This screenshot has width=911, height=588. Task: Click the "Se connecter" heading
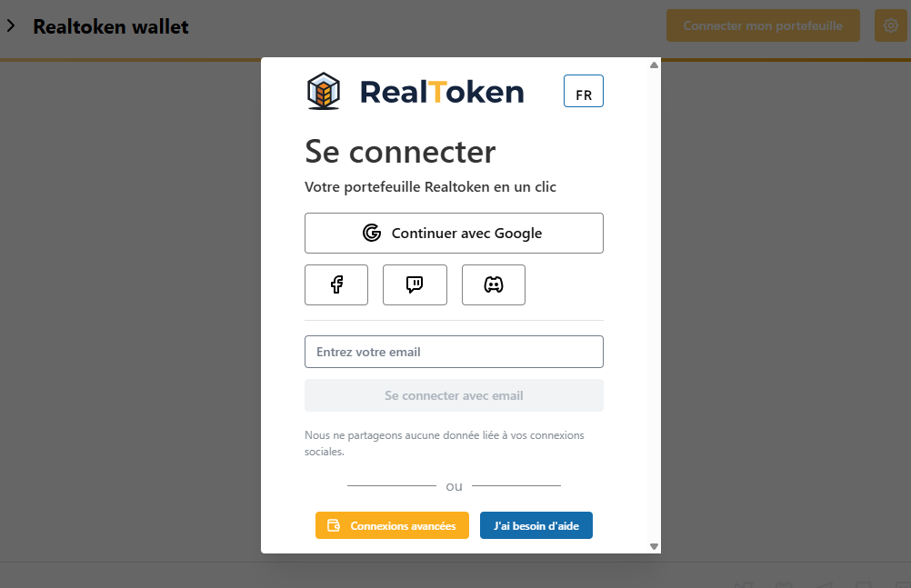coord(400,152)
